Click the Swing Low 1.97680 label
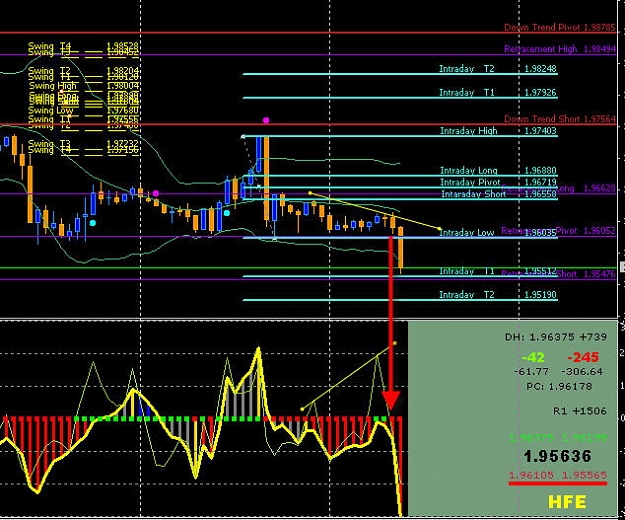This screenshot has width=625, height=520. [x=83, y=110]
